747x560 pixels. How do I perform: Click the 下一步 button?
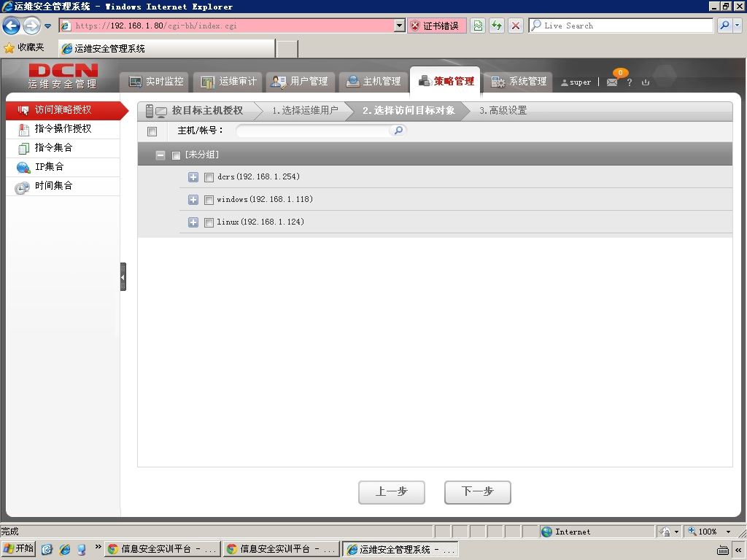click(x=478, y=492)
